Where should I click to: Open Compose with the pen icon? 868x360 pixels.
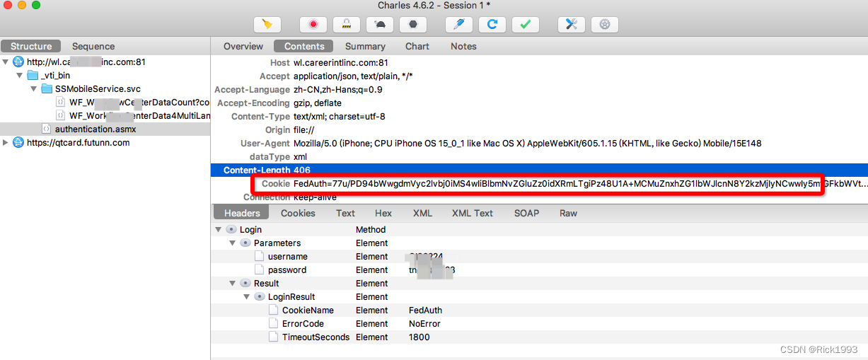[x=459, y=24]
